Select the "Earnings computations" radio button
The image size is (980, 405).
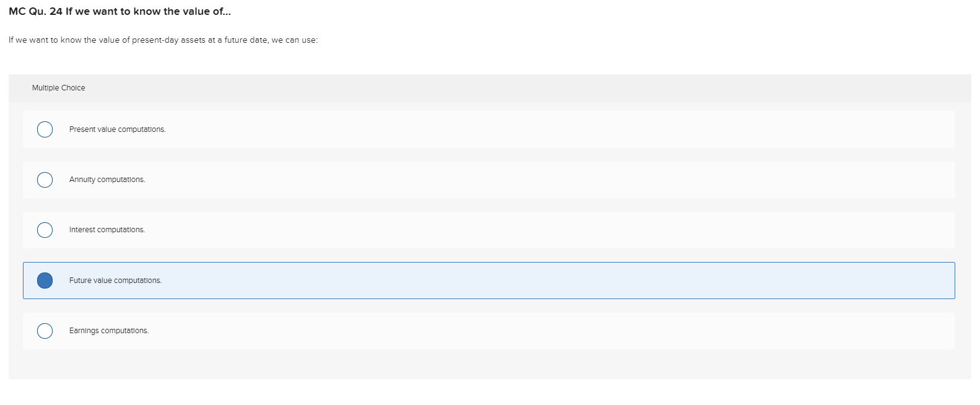(45, 331)
